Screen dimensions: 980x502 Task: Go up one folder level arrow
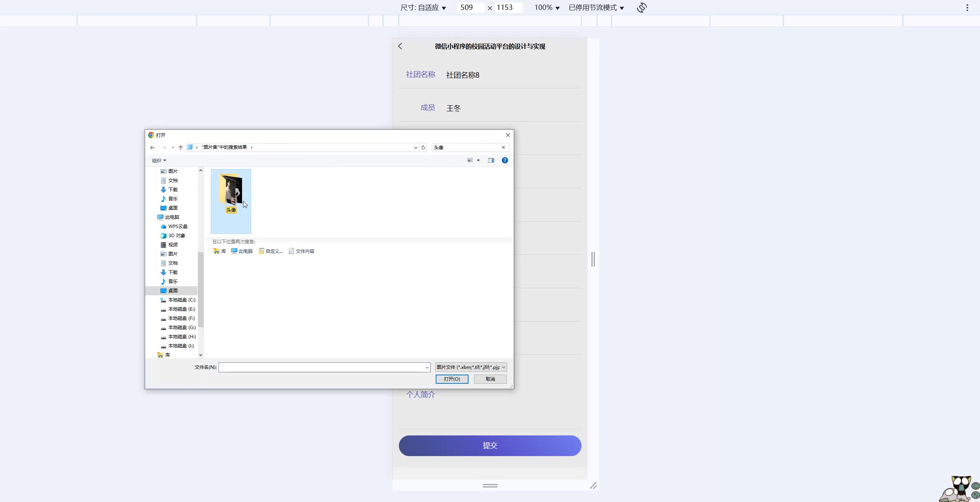(180, 147)
